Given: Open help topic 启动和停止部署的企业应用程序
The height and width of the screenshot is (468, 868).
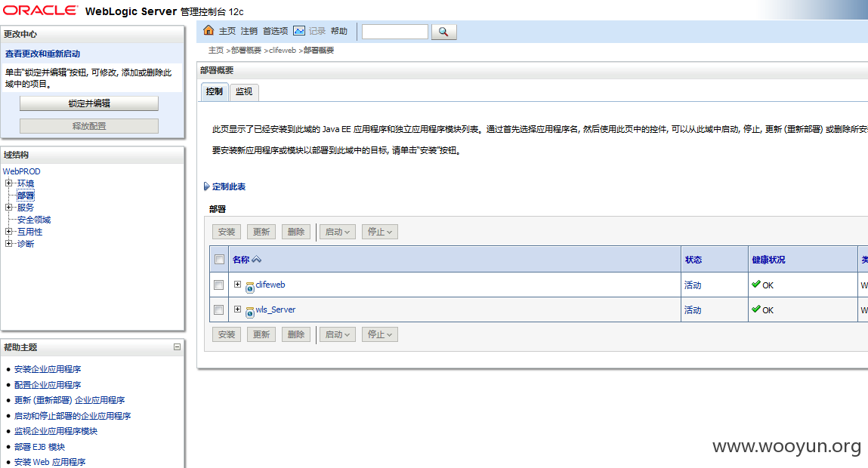Looking at the screenshot, I should 73,415.
